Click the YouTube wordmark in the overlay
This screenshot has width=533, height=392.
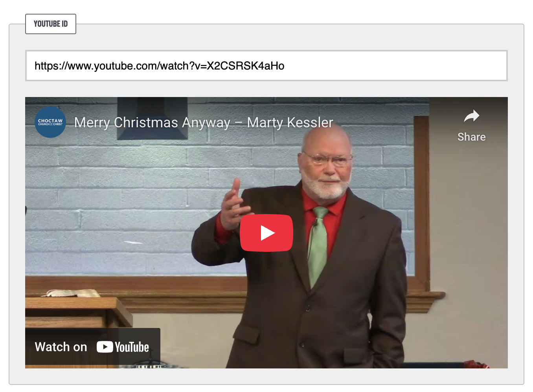132,347
